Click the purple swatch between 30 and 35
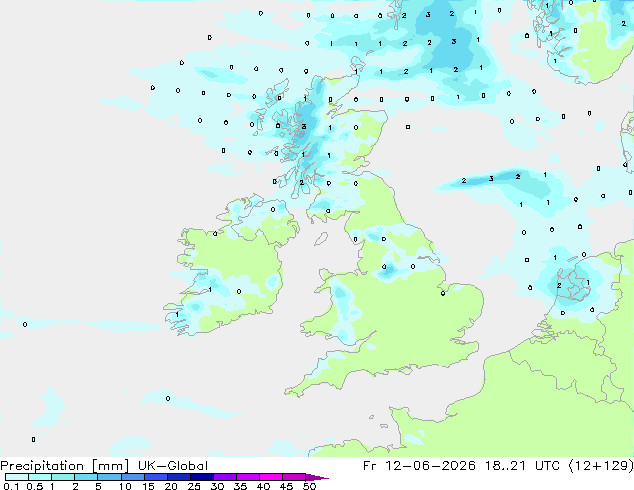Screen dimensions: 634x490 coord(224,477)
